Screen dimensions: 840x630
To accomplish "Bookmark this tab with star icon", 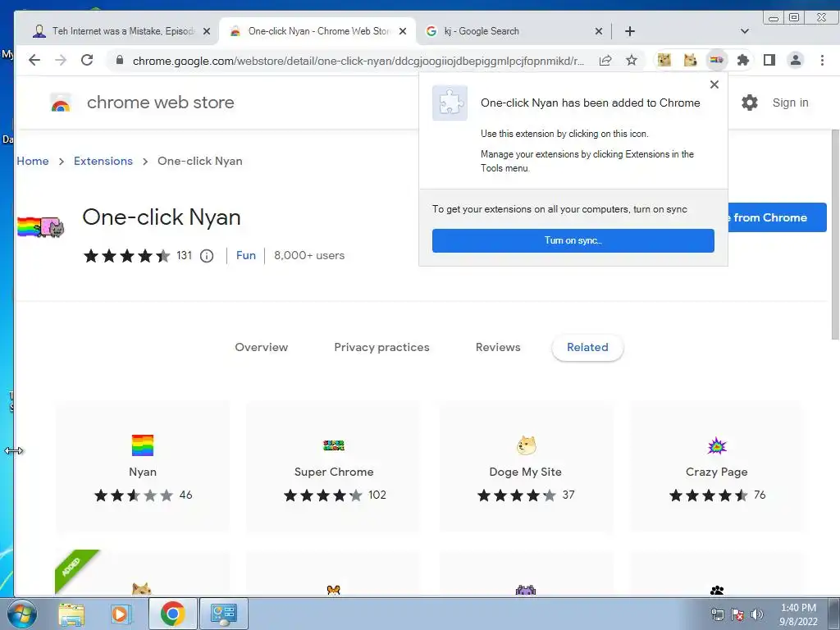I will (632, 60).
